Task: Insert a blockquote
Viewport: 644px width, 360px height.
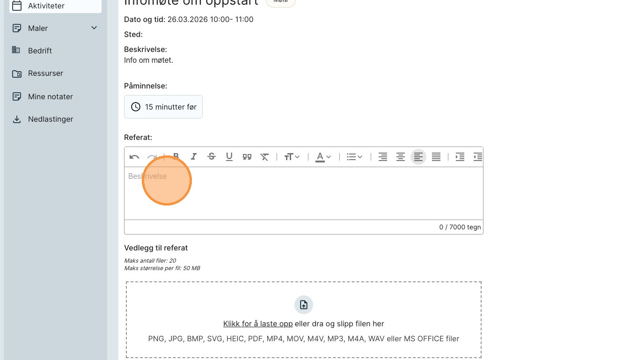Action: point(247,157)
